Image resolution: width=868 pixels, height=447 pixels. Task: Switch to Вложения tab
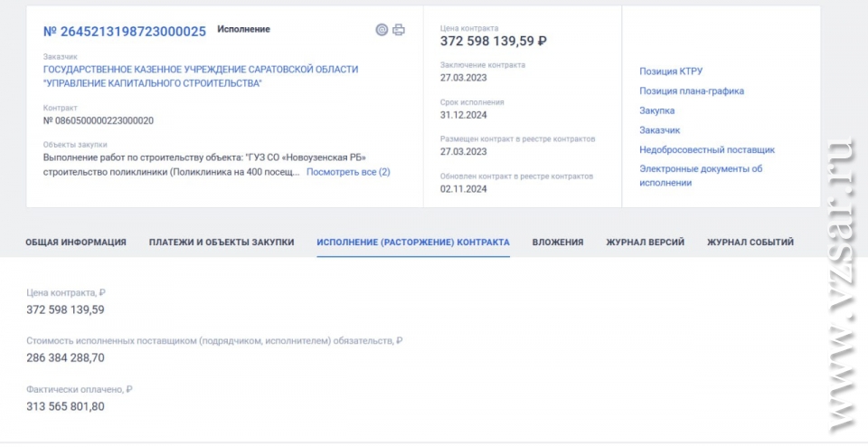pos(558,243)
